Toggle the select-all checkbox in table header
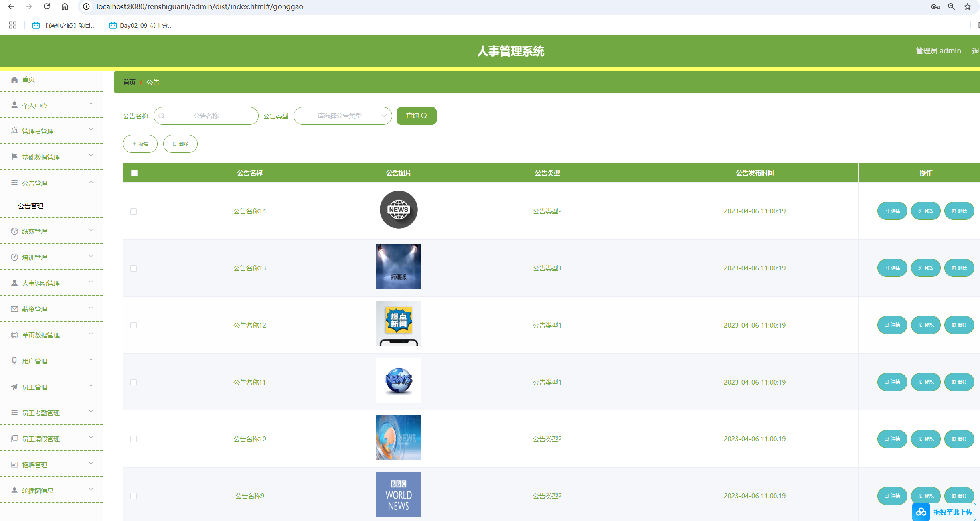Screen dimensions: 980x521 pyautogui.click(x=134, y=173)
